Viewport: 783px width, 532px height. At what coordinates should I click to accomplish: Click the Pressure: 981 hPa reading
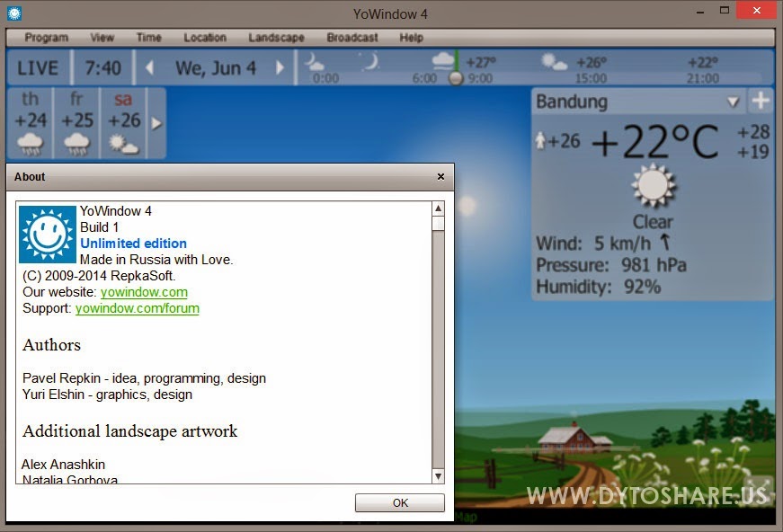pos(611,265)
